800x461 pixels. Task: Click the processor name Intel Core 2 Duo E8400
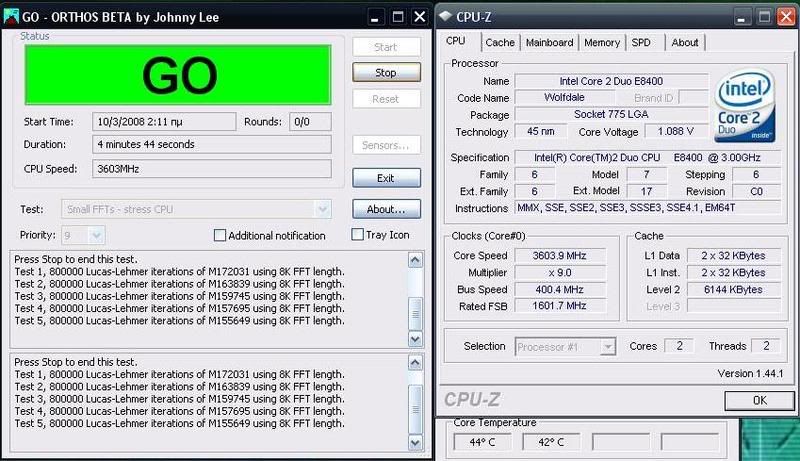pos(611,81)
